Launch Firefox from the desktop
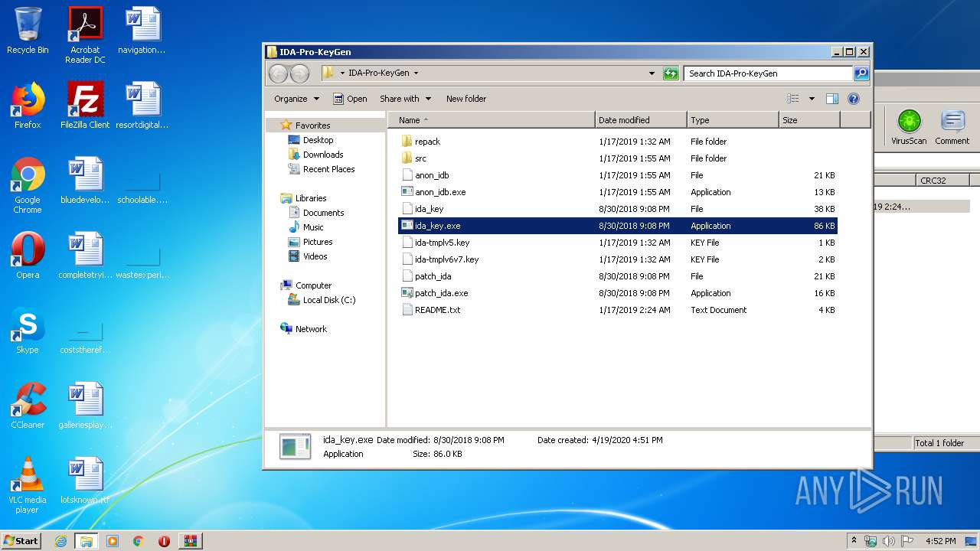Viewport: 980px width, 551px height. click(x=28, y=106)
